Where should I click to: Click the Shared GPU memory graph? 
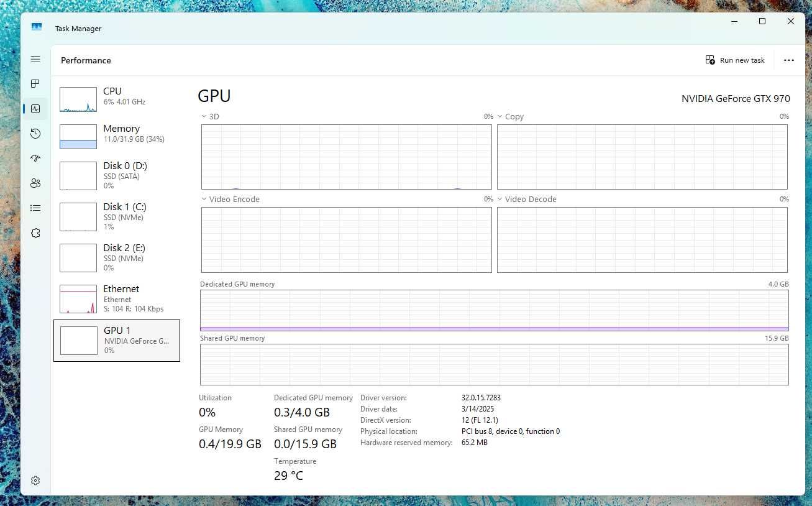click(x=495, y=364)
